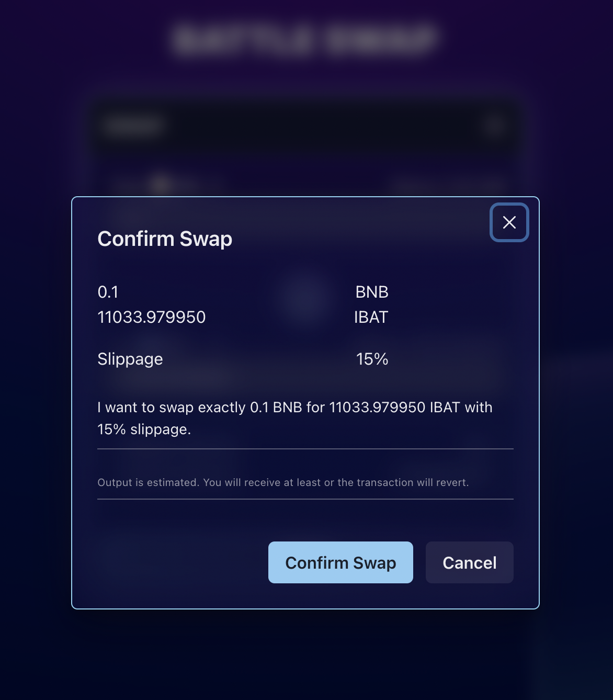Click "15% slippage." ending the summary sentence
The image size is (613, 700).
(x=144, y=429)
